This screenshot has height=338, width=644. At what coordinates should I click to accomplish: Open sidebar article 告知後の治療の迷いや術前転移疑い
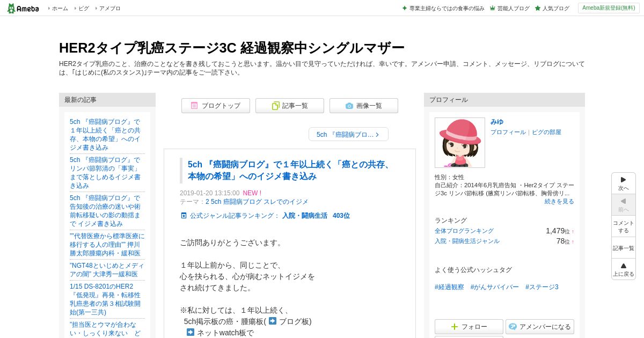105,211
